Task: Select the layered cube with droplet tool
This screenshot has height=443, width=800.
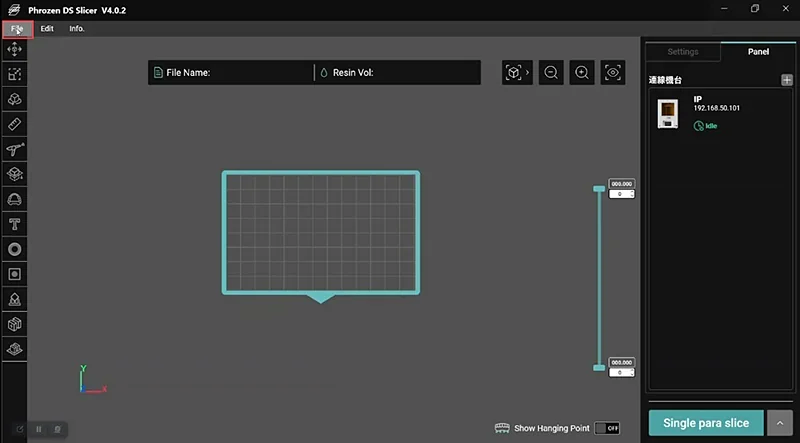Action: [x=14, y=175]
